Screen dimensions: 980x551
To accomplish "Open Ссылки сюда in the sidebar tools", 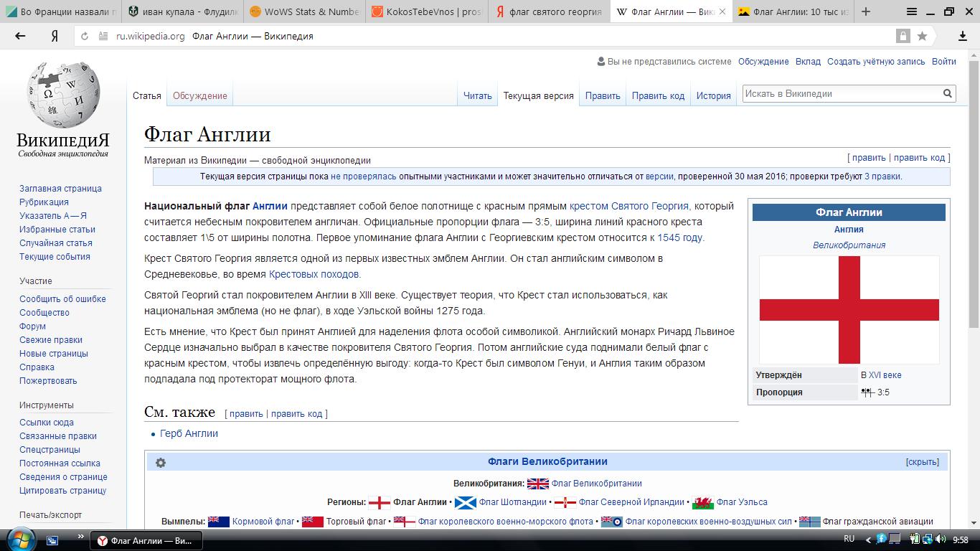I will click(47, 423).
